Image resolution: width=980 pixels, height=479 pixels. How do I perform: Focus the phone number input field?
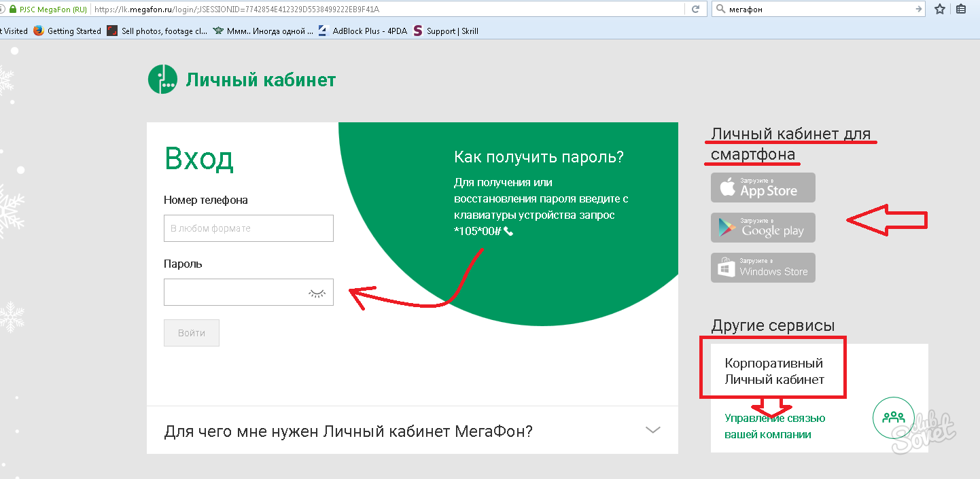(x=249, y=228)
